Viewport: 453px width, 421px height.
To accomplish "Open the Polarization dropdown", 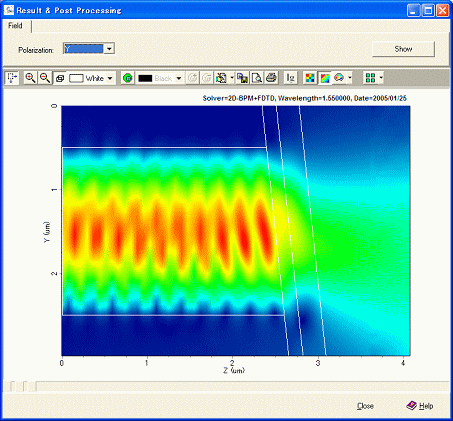I will [109, 49].
